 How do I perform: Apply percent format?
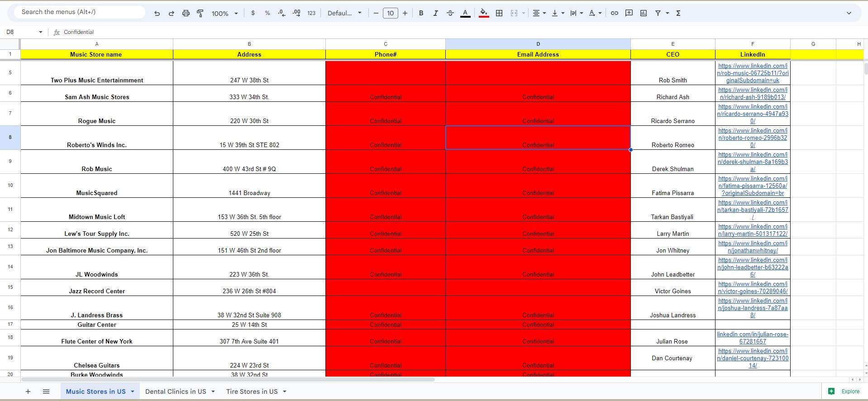pos(267,13)
